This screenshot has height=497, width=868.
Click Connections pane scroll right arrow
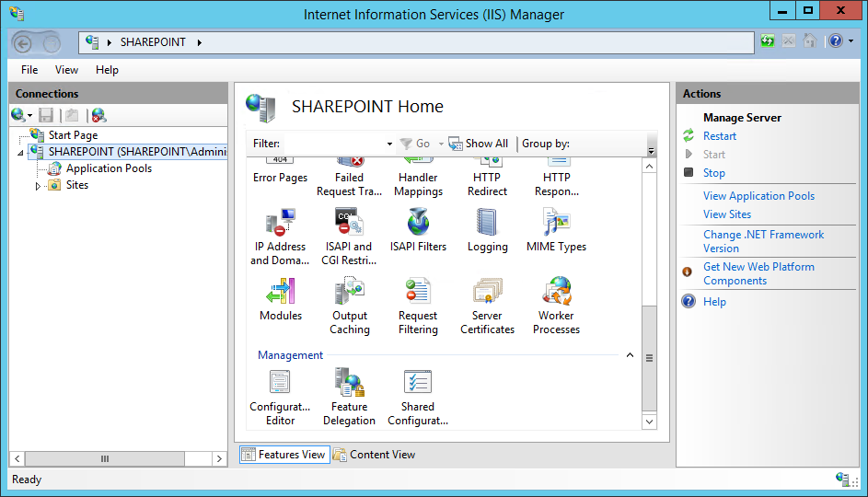pos(219,458)
